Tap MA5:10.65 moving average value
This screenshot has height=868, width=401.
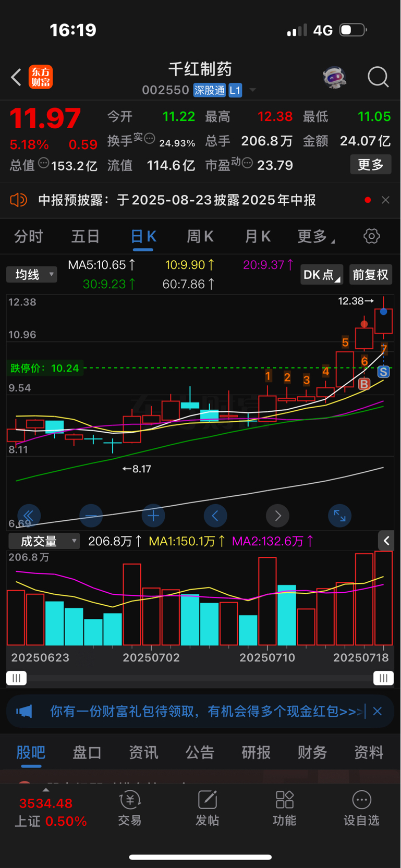tap(102, 265)
